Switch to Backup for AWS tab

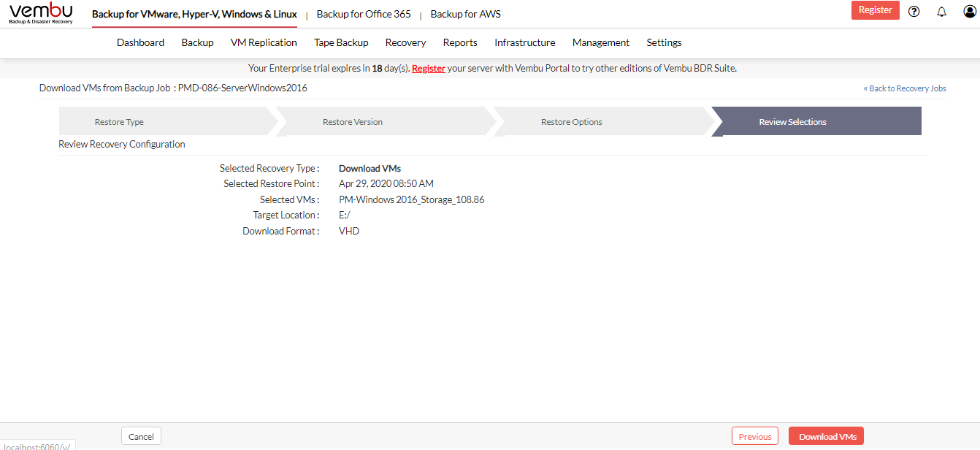465,14
